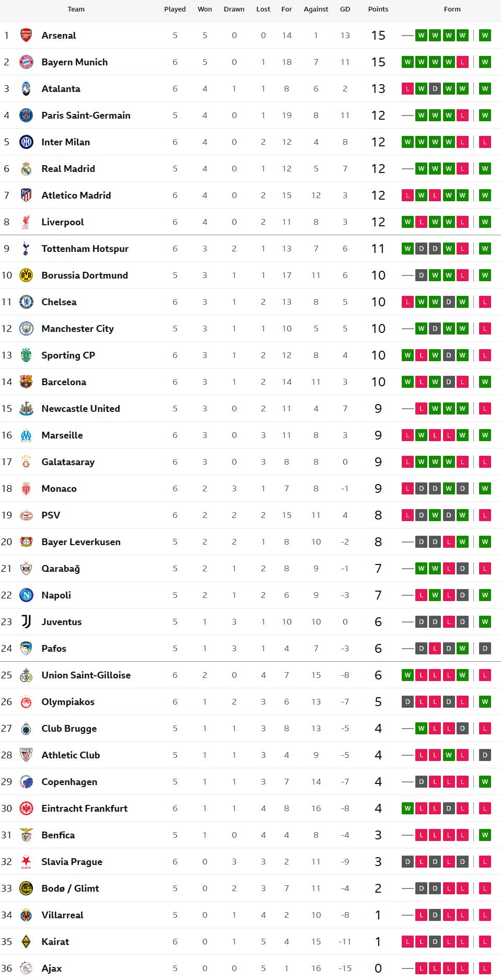Open the Liverpool team link
Screen dimensions: 501x980
point(63,222)
